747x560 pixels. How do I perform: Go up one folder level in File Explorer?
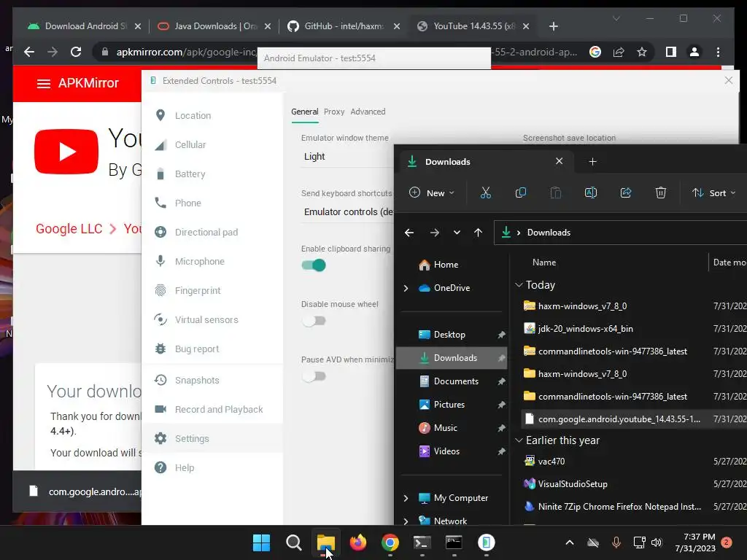point(478,233)
